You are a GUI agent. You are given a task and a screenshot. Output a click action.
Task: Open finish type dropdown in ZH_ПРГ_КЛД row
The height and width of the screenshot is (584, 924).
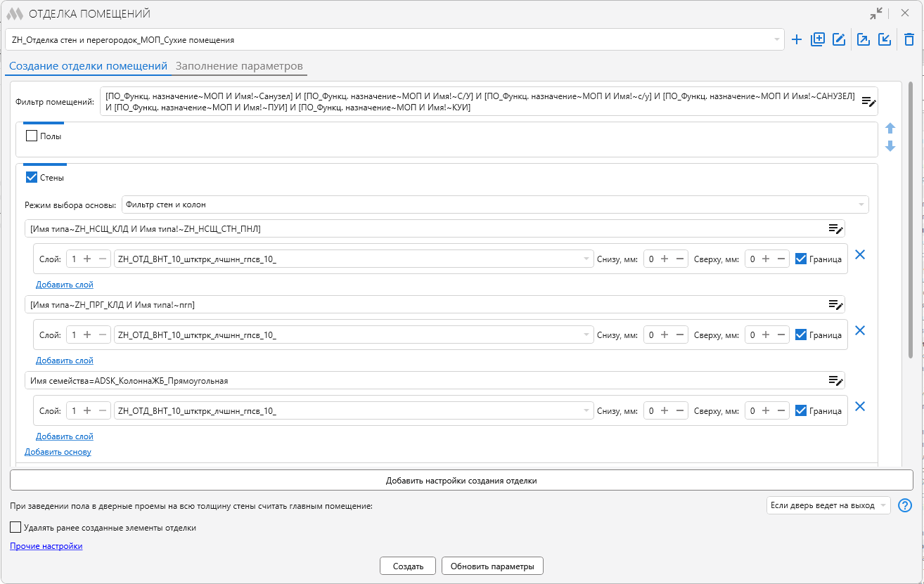point(354,335)
